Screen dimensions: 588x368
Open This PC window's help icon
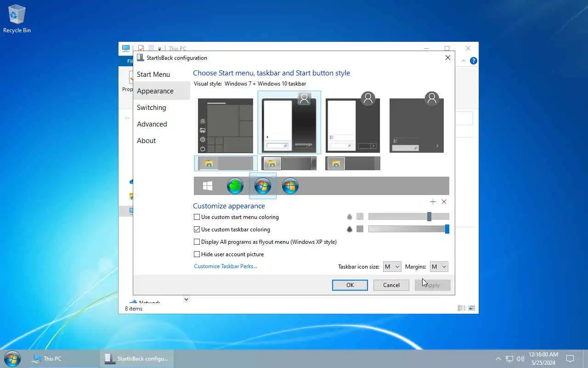(x=474, y=61)
